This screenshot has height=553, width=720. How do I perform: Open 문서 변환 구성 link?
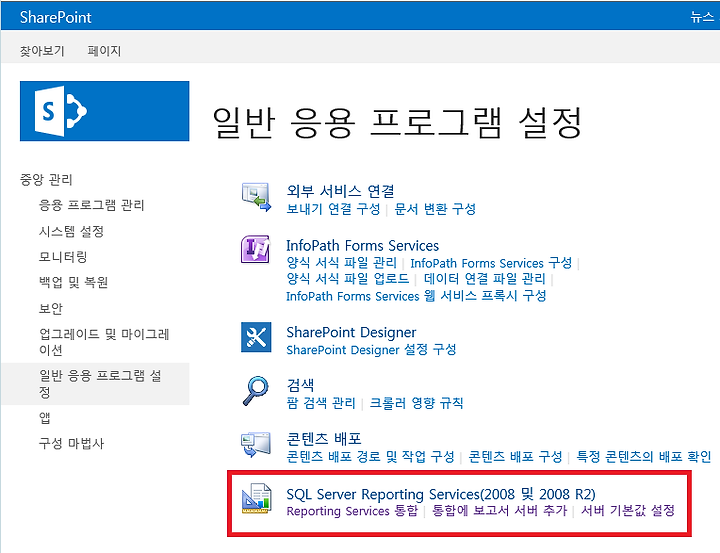click(x=435, y=209)
